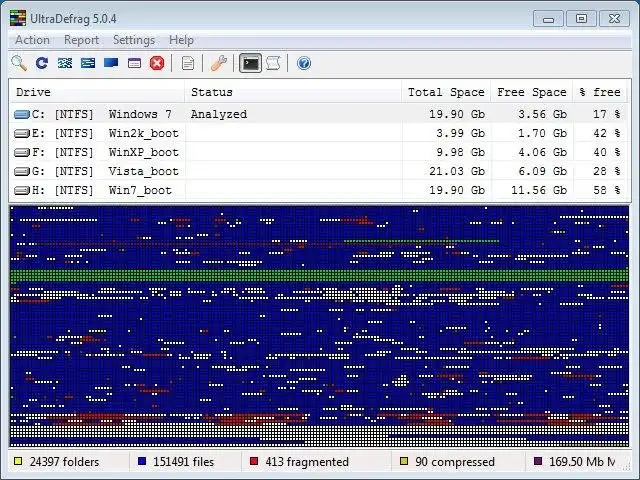Image resolution: width=640 pixels, height=480 pixels.
Task: Stop the job with red X icon
Action: (157, 63)
